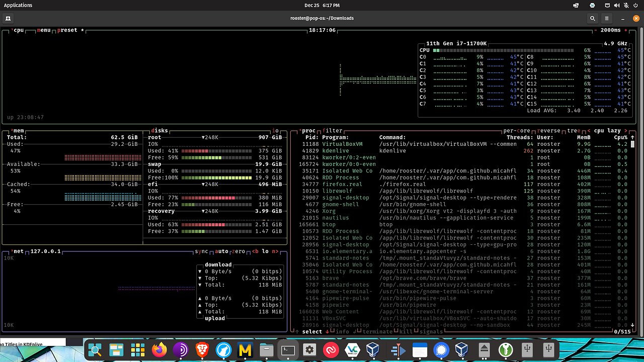Click select at proc box bottom

point(312,332)
